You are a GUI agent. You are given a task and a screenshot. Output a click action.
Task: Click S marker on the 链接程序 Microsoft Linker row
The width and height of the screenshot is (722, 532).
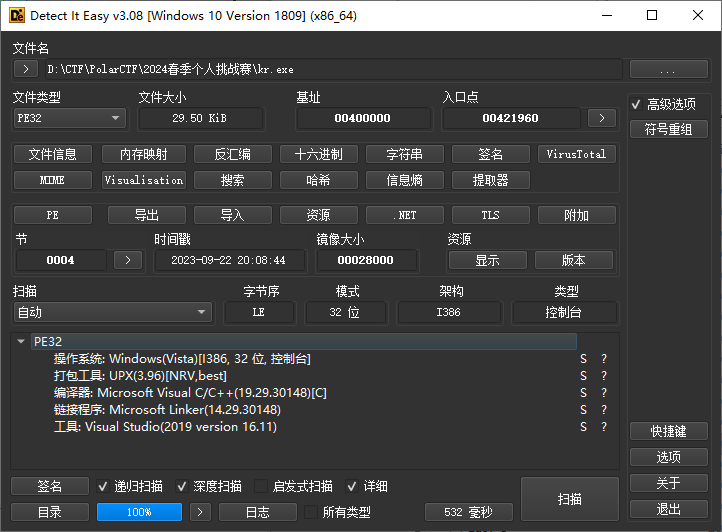pyautogui.click(x=583, y=410)
